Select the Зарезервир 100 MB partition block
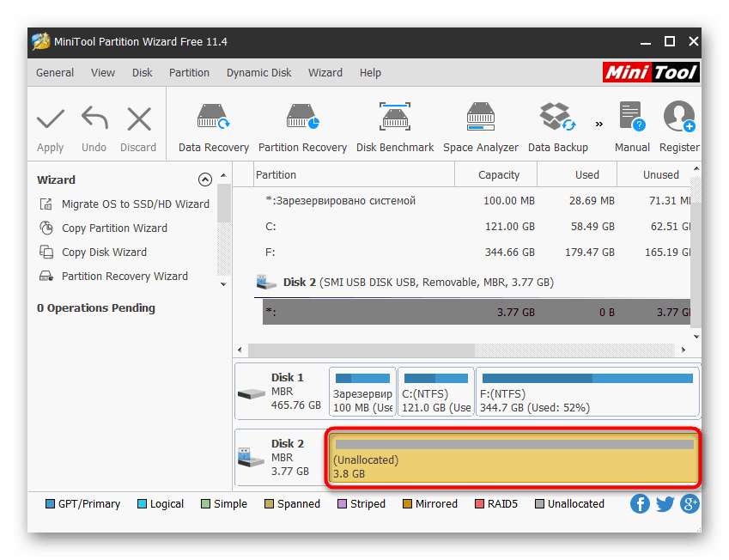The width and height of the screenshot is (729, 560). point(362,393)
